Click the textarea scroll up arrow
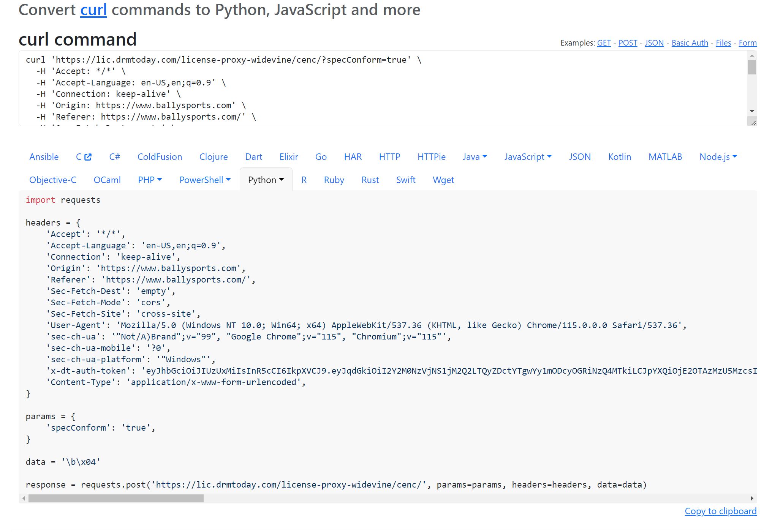 [x=752, y=56]
